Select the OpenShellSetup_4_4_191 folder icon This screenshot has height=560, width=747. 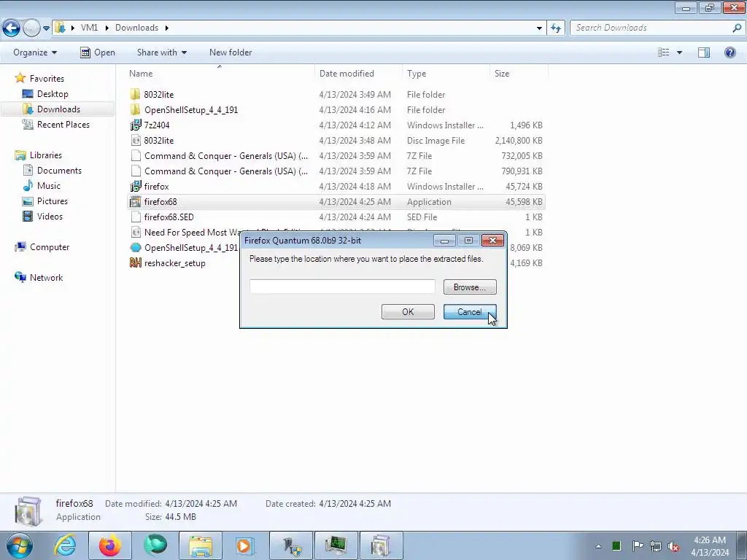pos(135,109)
